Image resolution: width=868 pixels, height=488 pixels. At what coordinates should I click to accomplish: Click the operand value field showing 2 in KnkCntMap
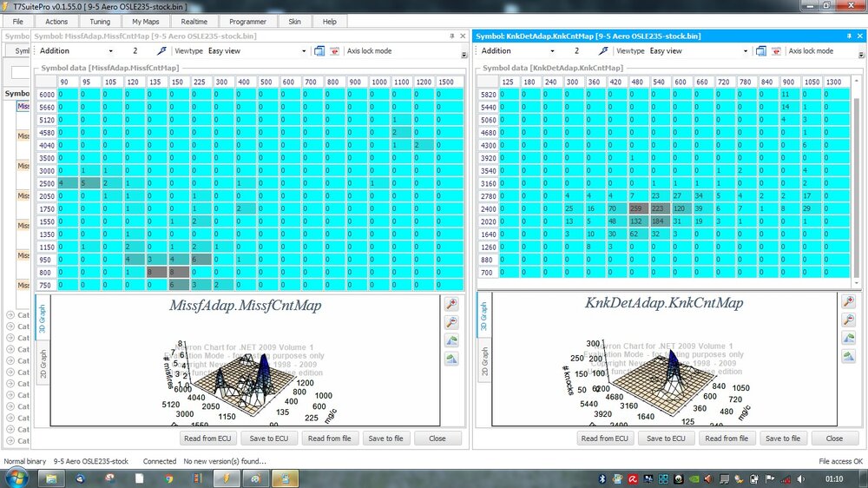(577, 51)
